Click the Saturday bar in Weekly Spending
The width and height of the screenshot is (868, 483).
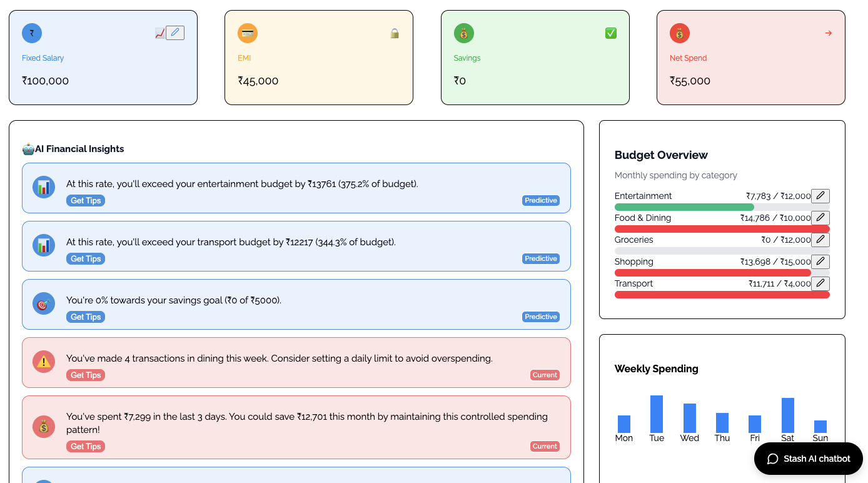pos(788,415)
